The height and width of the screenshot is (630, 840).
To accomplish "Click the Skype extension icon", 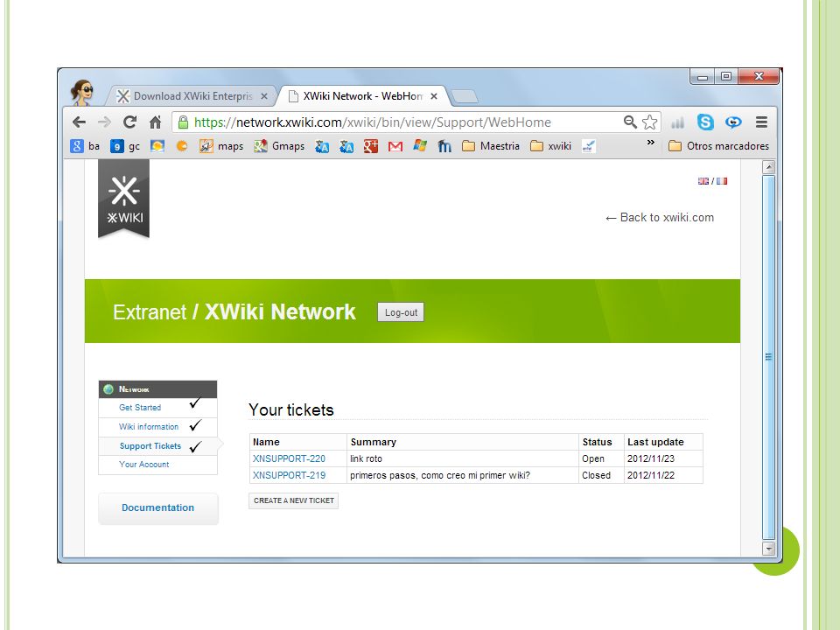I will click(x=705, y=122).
